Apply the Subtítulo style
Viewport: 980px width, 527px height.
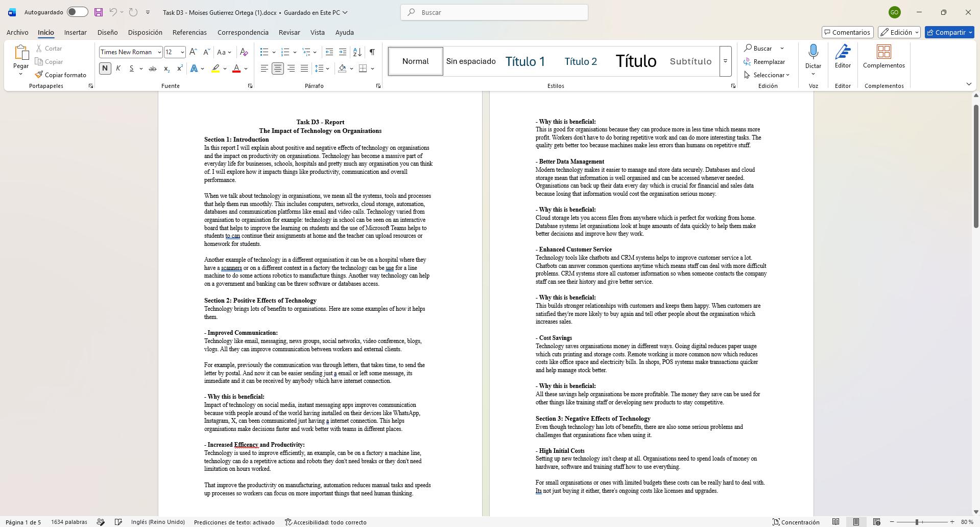click(x=690, y=61)
